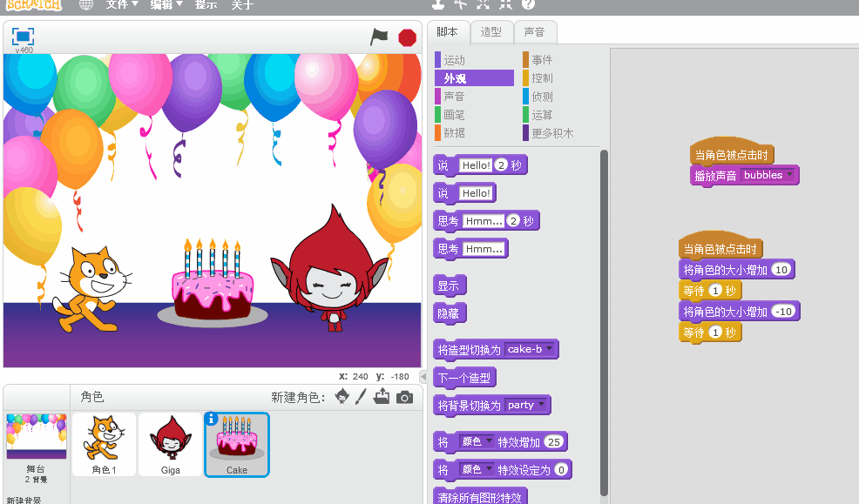
Task: Click 当角色被点击时 hat above size block
Action: coord(720,247)
